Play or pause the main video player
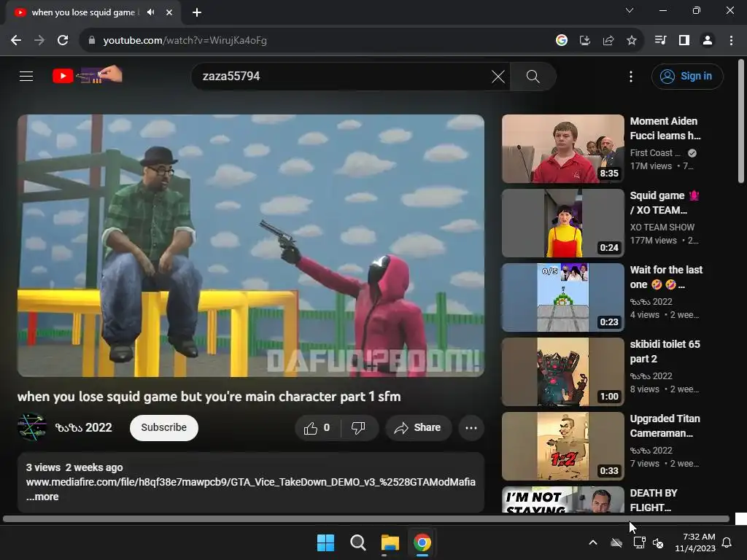Screen dimensions: 747x560 coord(251,245)
